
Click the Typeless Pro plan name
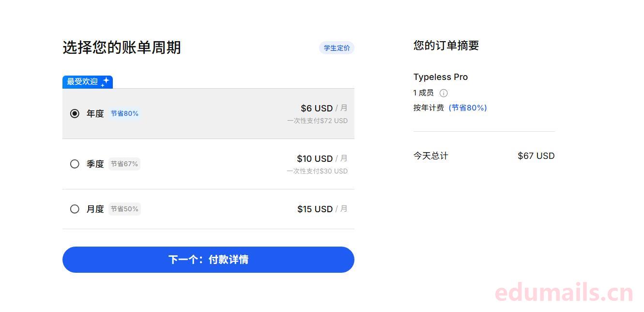pos(441,77)
